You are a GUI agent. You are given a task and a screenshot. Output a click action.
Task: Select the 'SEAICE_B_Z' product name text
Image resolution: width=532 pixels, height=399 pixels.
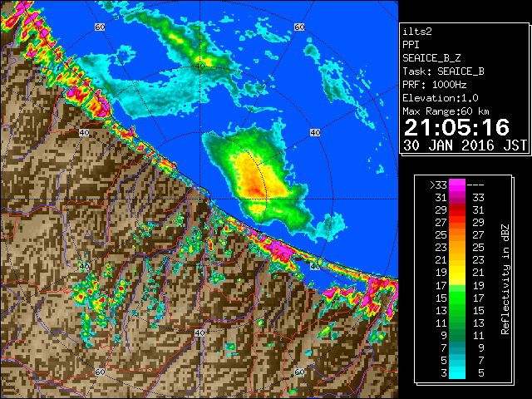click(x=431, y=58)
